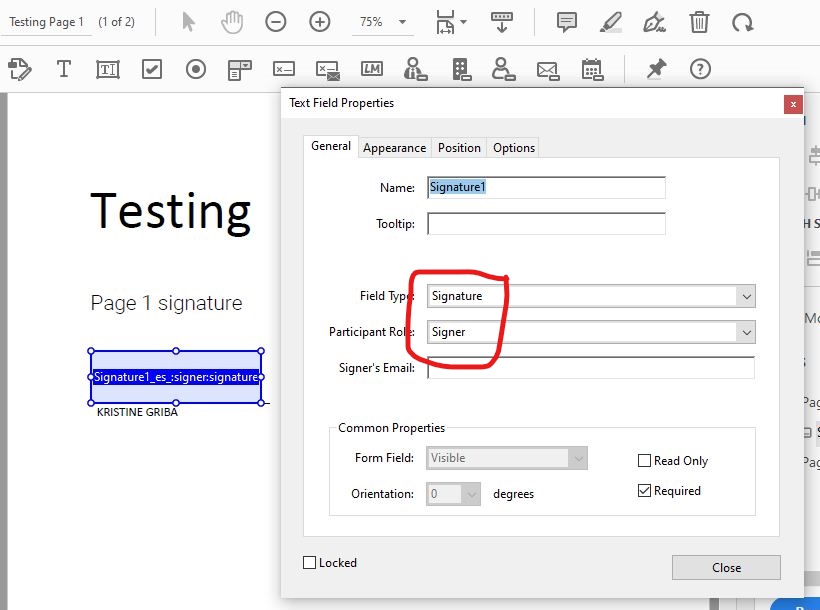Select the Highlighter tool

[611, 22]
